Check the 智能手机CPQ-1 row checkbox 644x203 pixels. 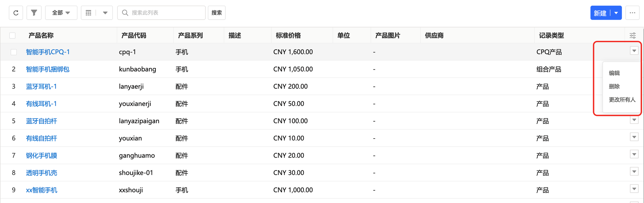14,52
